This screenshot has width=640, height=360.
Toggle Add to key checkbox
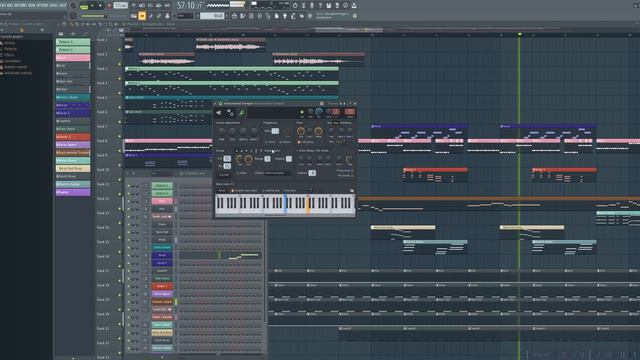(x=263, y=191)
